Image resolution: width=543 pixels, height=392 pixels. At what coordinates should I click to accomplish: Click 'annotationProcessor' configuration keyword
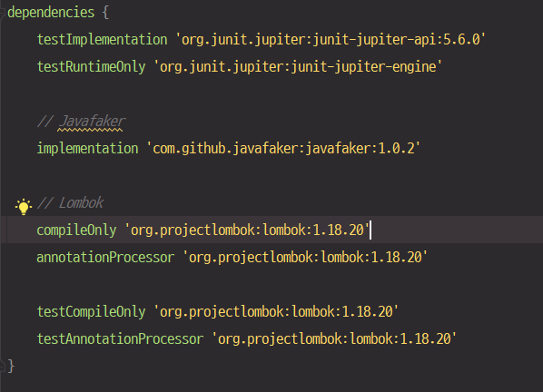coord(105,258)
